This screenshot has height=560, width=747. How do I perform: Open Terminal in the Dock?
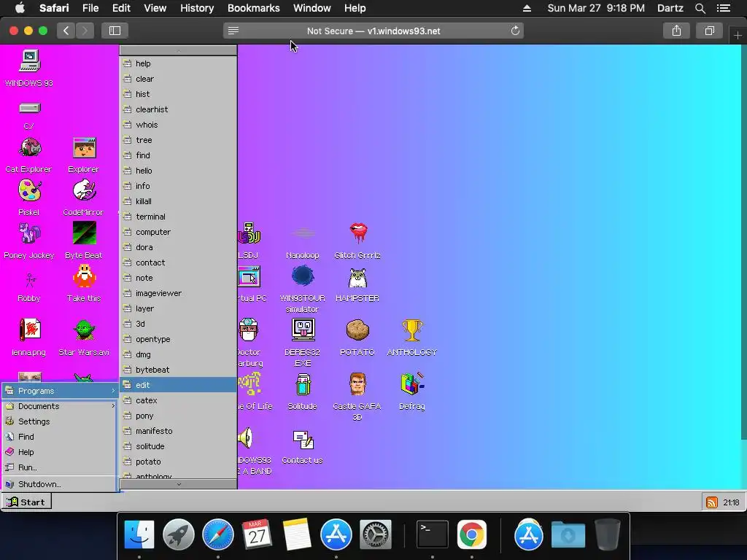[x=432, y=534]
